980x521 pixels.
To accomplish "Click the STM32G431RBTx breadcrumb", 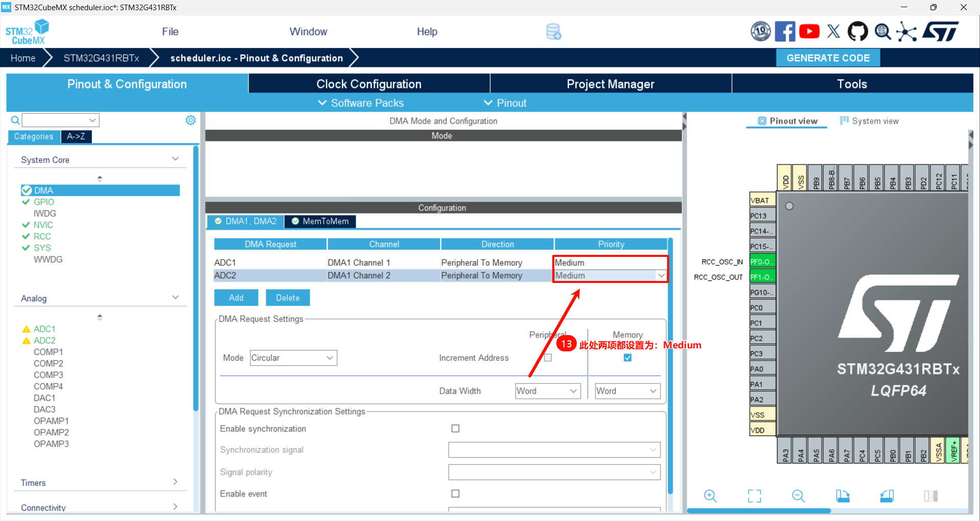I will (101, 58).
